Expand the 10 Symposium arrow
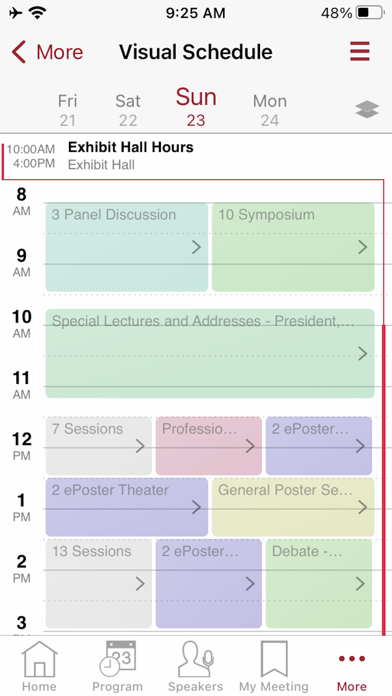Screen dimensions: 392x696 pyautogui.click(x=363, y=247)
